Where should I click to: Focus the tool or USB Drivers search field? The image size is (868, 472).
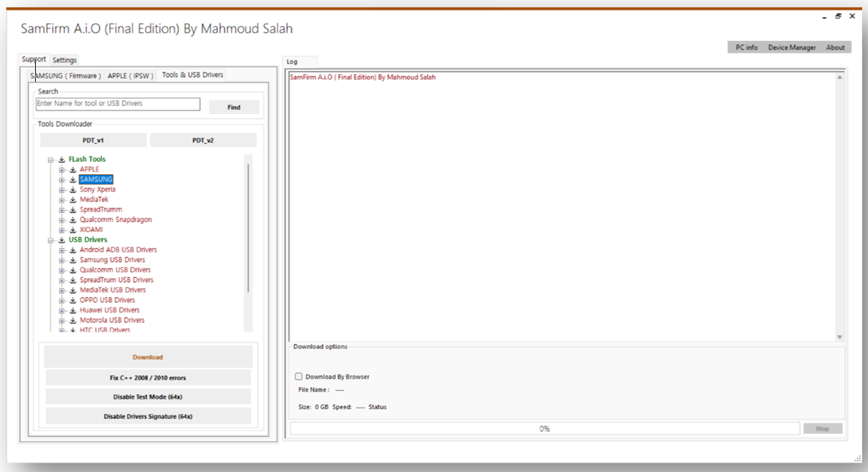[x=118, y=104]
